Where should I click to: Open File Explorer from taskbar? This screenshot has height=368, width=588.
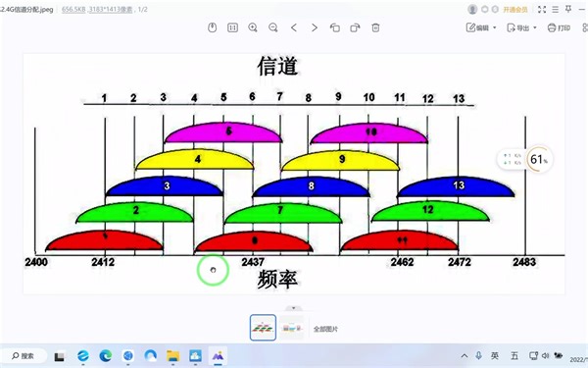pos(172,355)
